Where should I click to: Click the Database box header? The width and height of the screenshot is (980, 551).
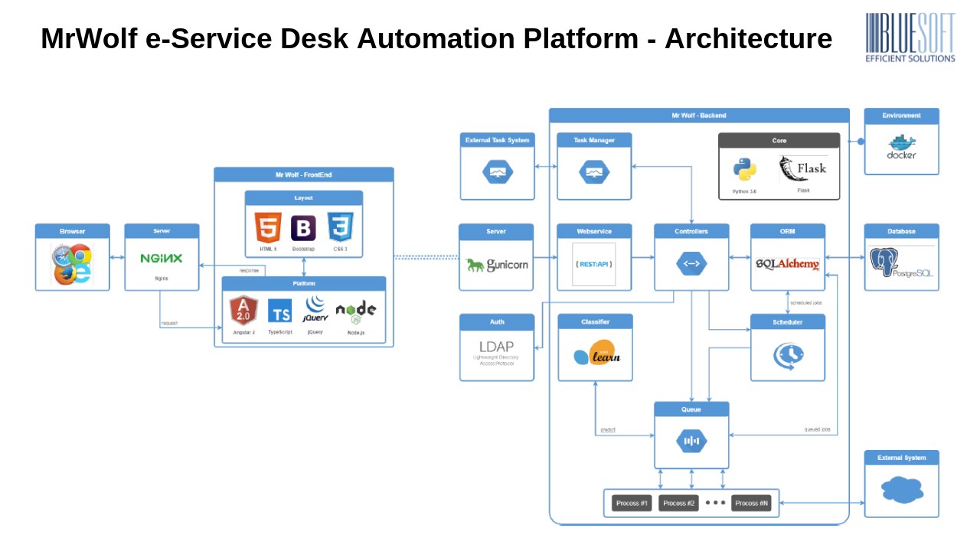[x=901, y=231]
